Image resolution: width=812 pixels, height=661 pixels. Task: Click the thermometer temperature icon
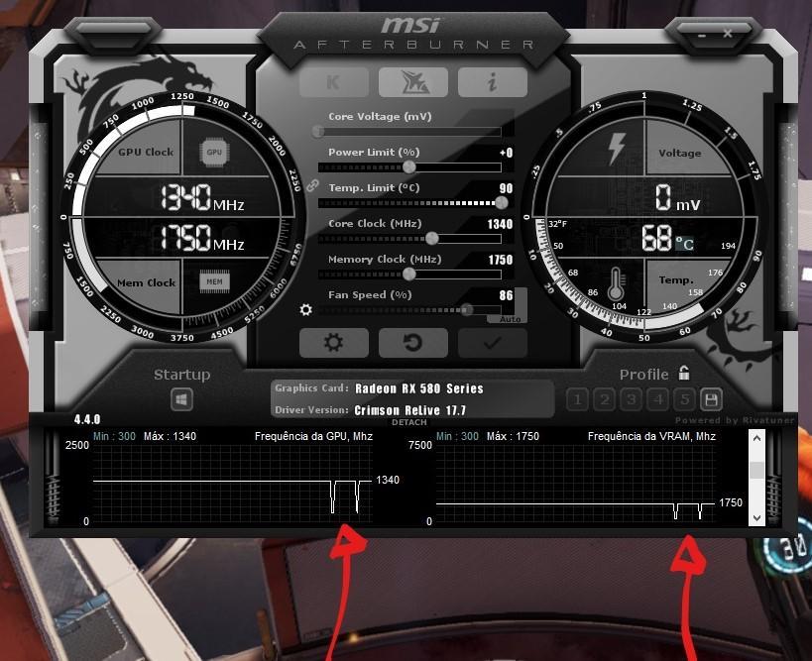[x=616, y=283]
